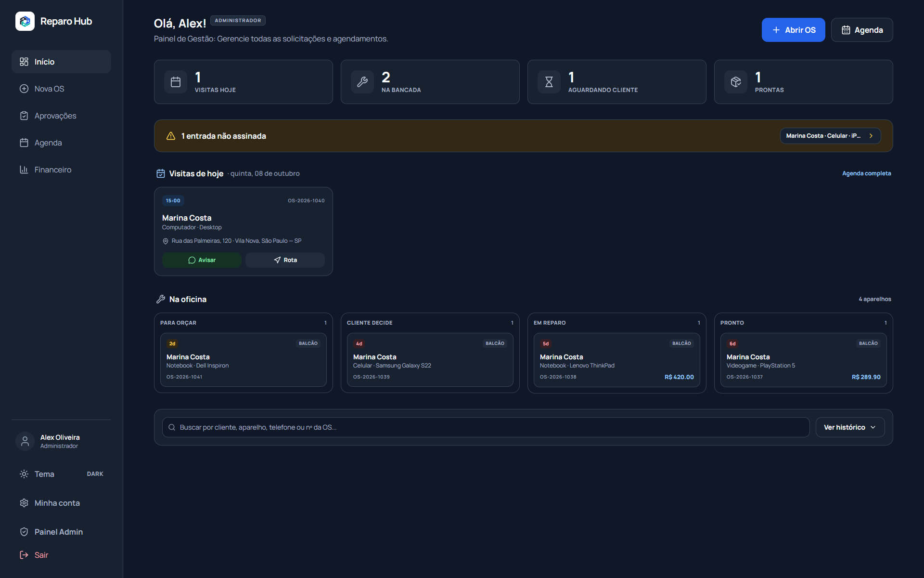The width and height of the screenshot is (924, 578).
Task: Click the R$ 289.90 price value
Action: pyautogui.click(x=866, y=377)
